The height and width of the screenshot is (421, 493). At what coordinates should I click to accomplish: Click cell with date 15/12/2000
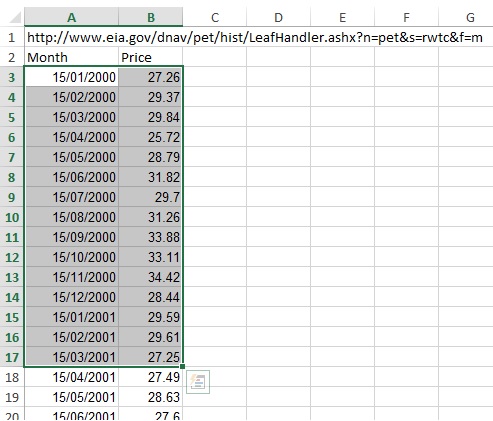pos(71,297)
